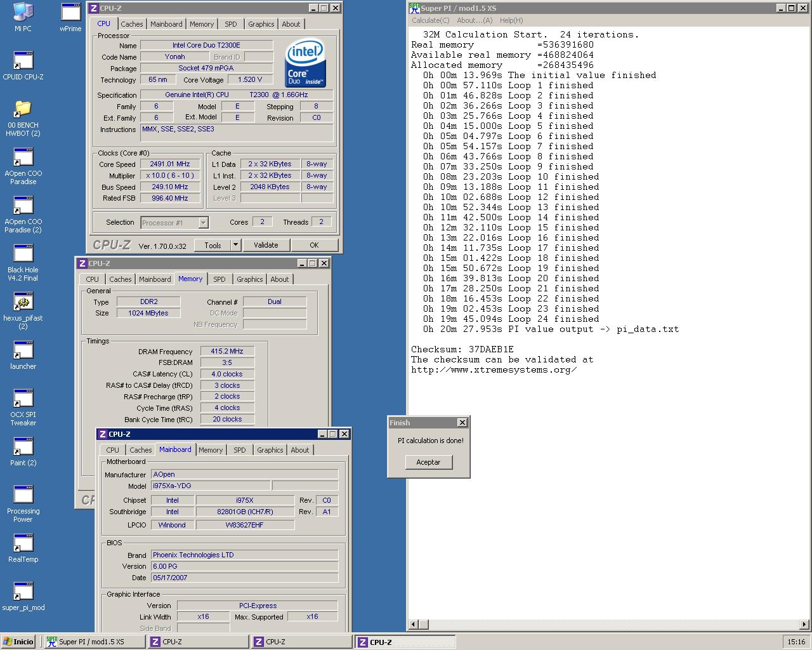The image size is (812, 650).
Task: Click the CPU-Z icon in the top window title bar
Action: click(94, 8)
